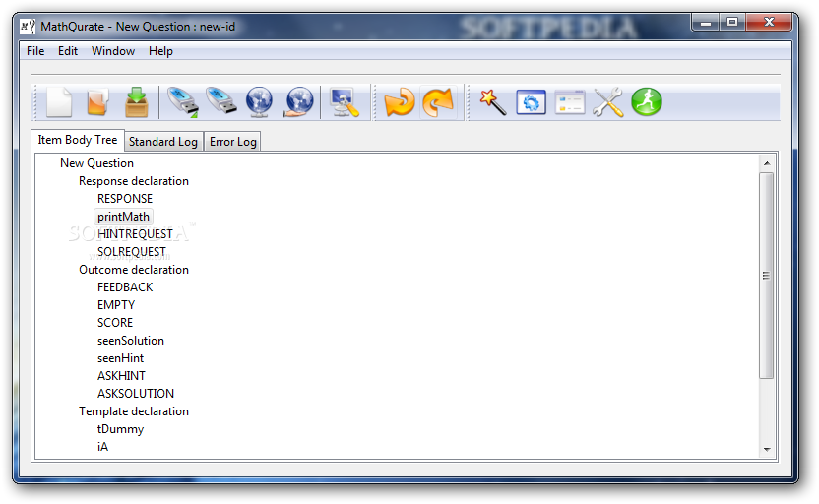The height and width of the screenshot is (504, 819).
Task: Click the crossed wrench and screwdriver icon
Action: point(608,101)
